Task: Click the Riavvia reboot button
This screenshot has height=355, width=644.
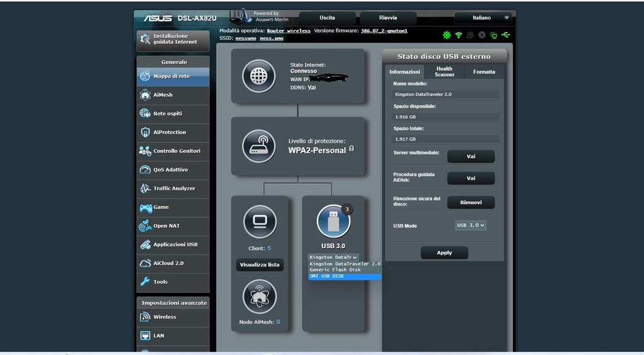Action: [x=388, y=18]
